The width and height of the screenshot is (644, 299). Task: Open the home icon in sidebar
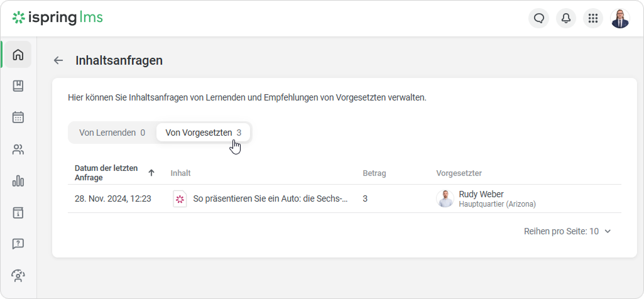[x=18, y=55]
